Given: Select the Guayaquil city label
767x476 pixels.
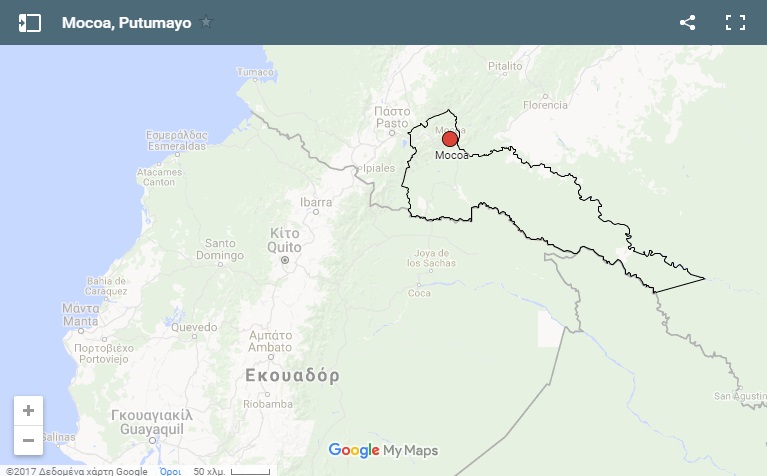Looking at the screenshot, I should [152, 429].
